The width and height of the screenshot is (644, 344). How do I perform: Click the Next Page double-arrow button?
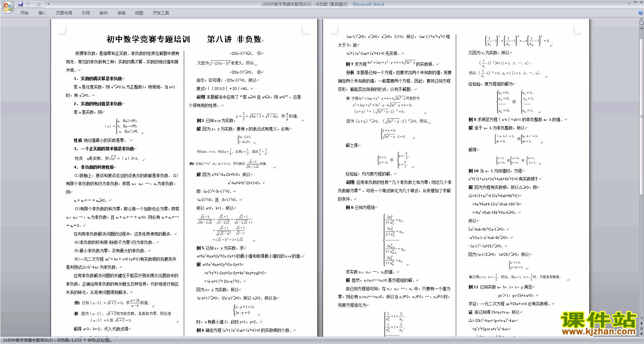coord(642,334)
